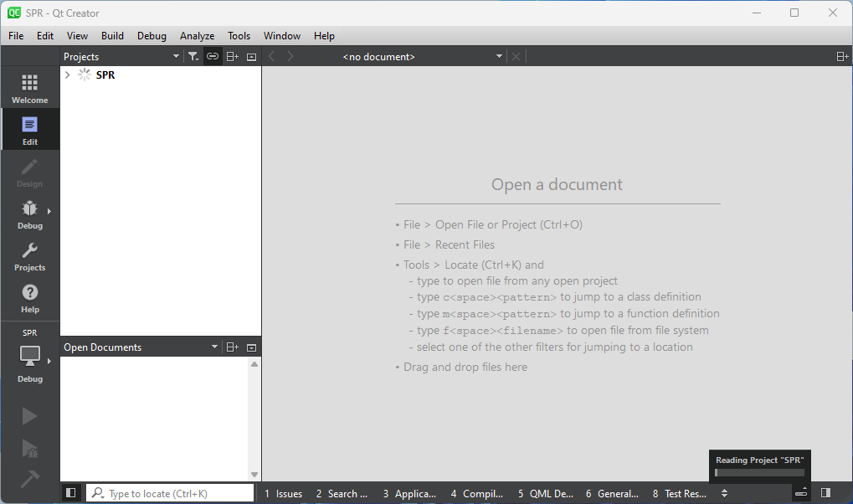
Task: Open the Analyze menu
Action: (x=197, y=36)
